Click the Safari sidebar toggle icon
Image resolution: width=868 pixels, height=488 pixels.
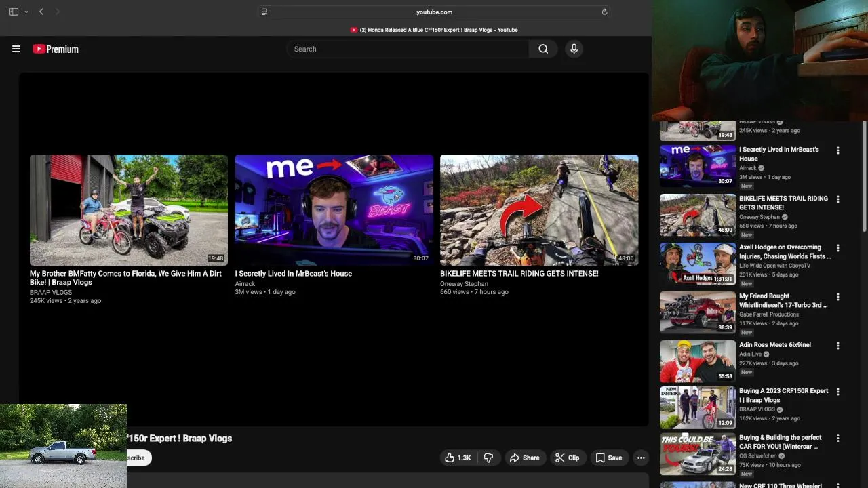pyautogui.click(x=14, y=12)
